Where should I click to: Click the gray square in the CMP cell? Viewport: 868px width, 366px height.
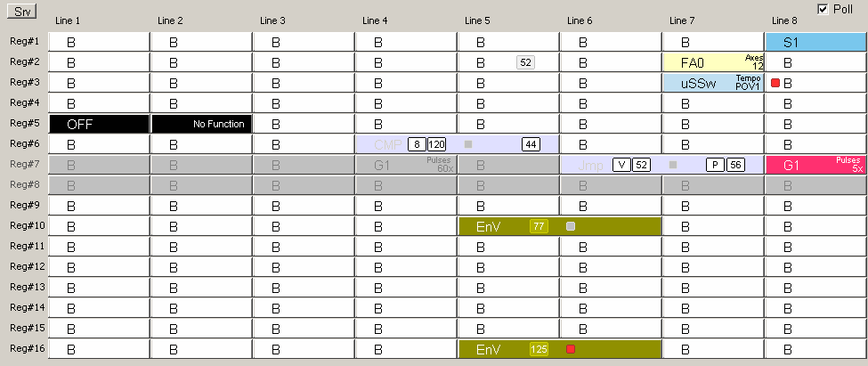point(469,144)
